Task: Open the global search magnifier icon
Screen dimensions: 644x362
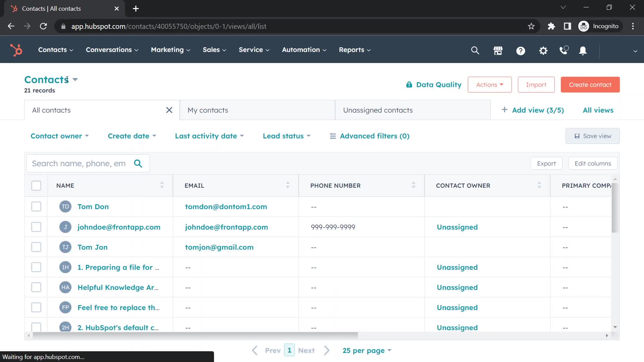Action: point(475,50)
